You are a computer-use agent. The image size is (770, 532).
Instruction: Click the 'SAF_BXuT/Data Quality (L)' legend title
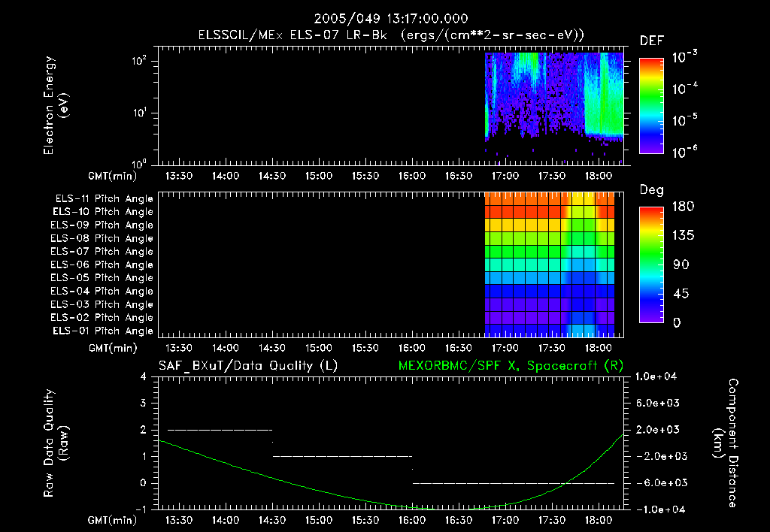tap(248, 366)
